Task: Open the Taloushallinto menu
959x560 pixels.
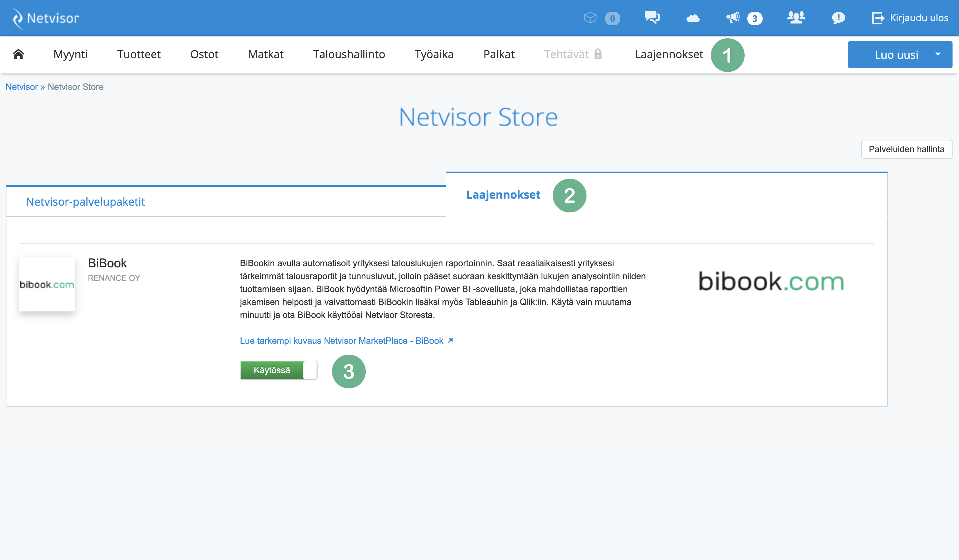Action: [349, 54]
